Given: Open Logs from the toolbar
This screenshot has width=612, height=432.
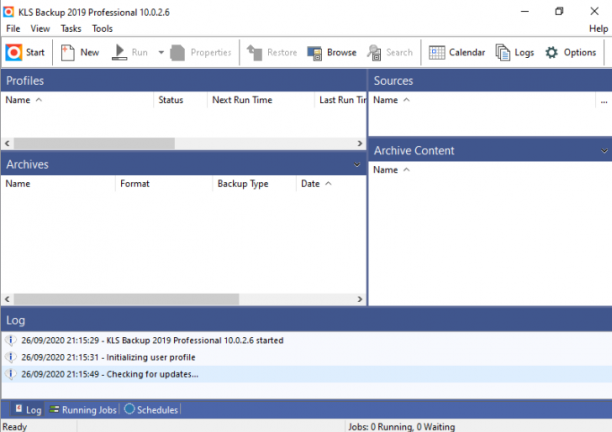Looking at the screenshot, I should click(515, 52).
